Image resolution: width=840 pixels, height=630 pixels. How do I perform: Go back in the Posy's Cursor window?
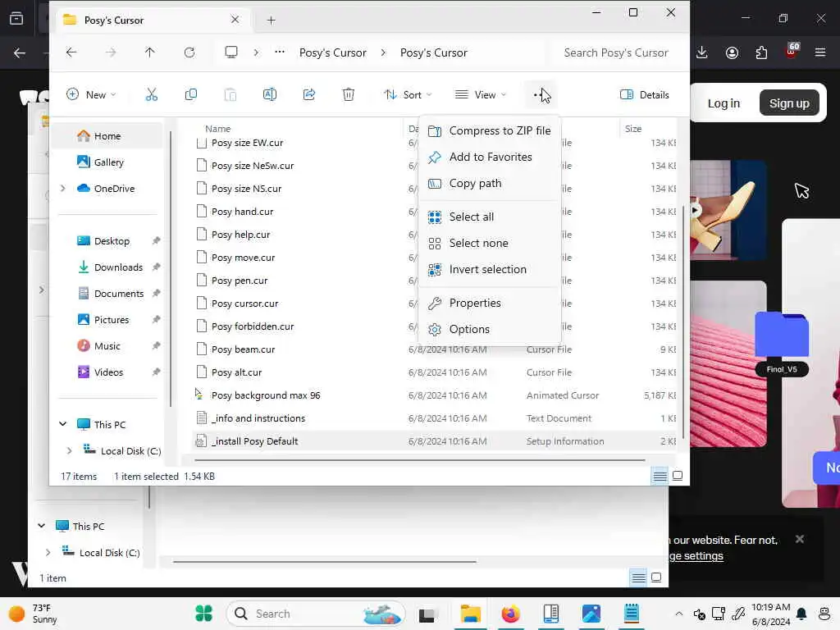tap(71, 52)
